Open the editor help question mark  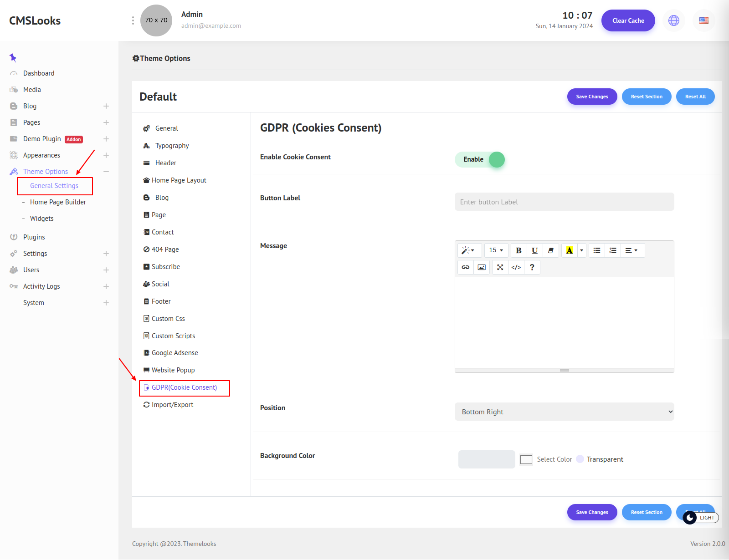532,267
